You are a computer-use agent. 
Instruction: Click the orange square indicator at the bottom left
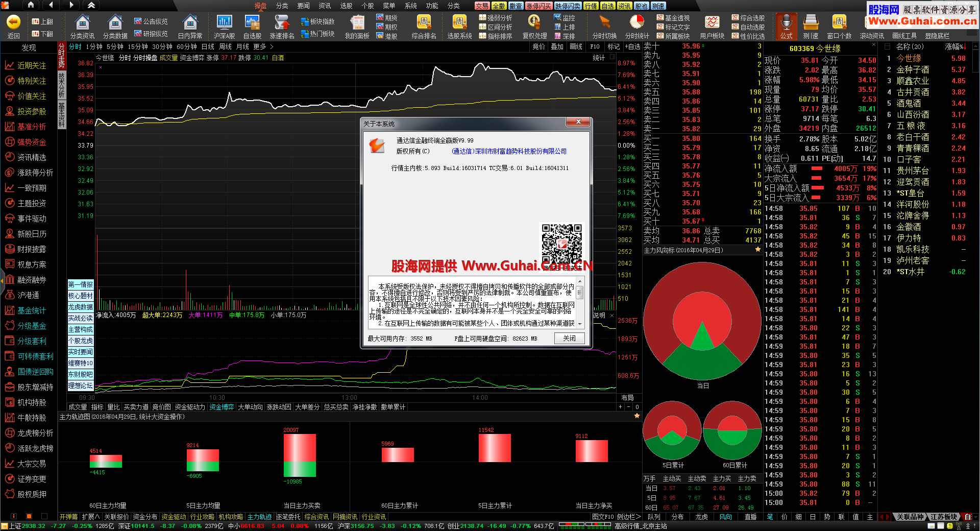click(29, 516)
